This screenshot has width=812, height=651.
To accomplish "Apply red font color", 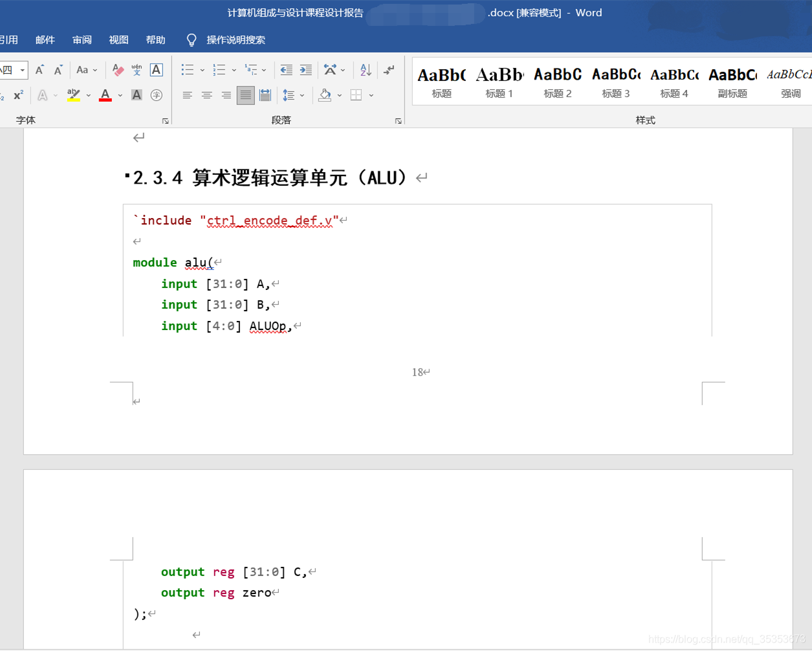I will (x=105, y=95).
